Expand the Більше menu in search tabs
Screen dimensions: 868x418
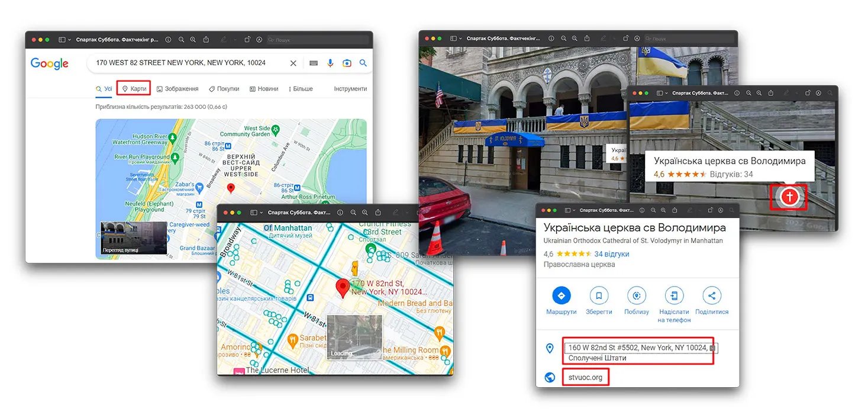[301, 89]
